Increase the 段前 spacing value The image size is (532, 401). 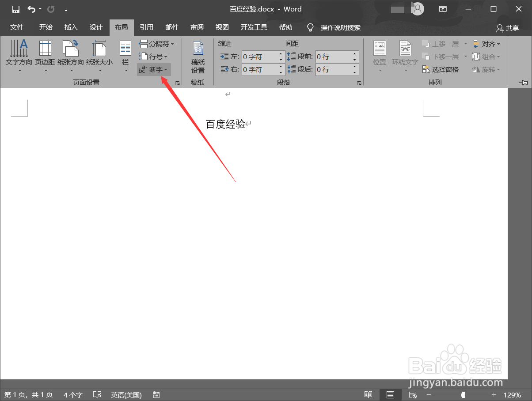click(x=355, y=54)
